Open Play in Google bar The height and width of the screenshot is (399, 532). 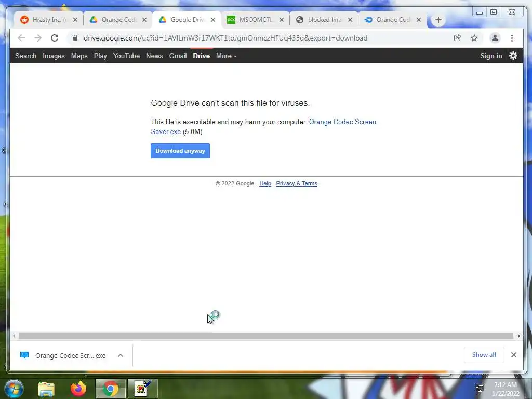(100, 56)
